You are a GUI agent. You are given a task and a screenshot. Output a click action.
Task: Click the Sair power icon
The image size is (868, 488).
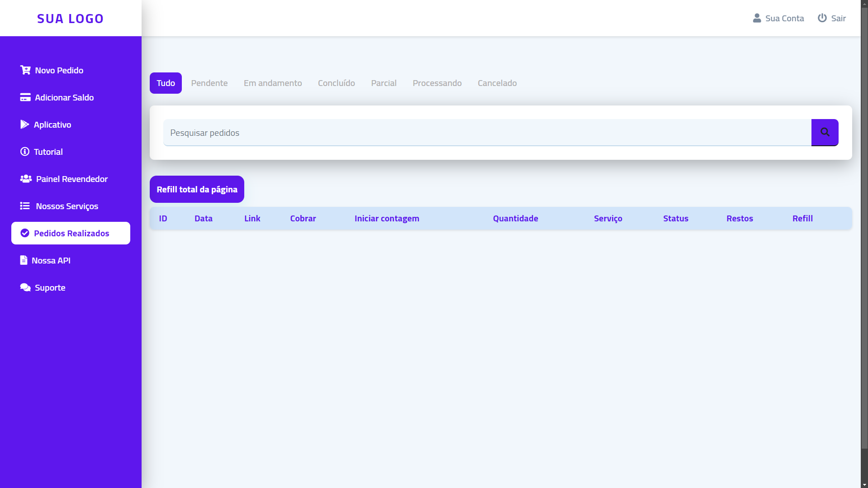click(x=821, y=18)
